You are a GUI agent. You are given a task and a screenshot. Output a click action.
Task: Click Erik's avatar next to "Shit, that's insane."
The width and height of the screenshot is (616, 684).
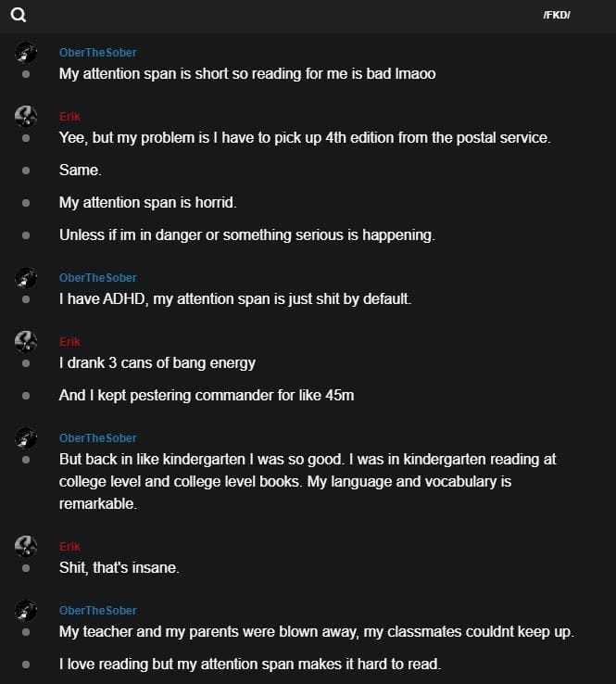pyautogui.click(x=26, y=547)
